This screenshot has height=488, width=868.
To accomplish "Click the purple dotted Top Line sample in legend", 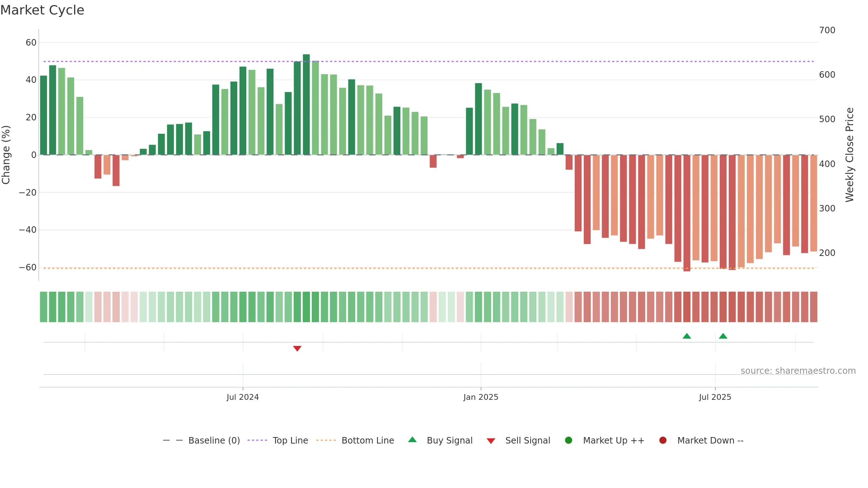I will (257, 440).
